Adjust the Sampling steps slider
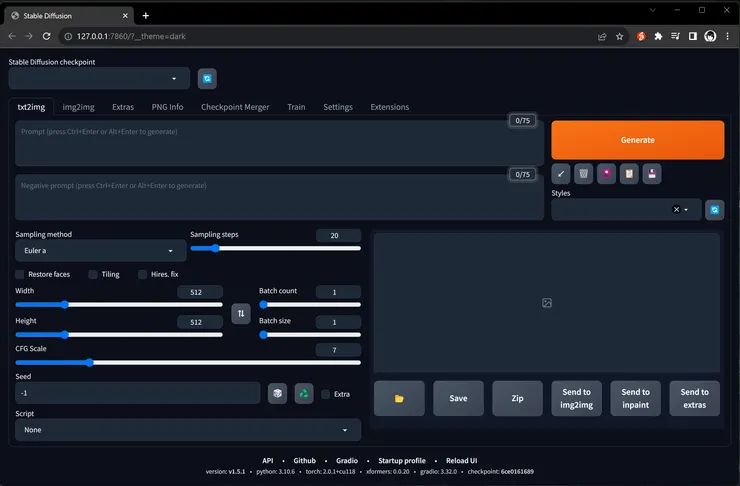Screen dimensions: 740x486 tap(276, 248)
